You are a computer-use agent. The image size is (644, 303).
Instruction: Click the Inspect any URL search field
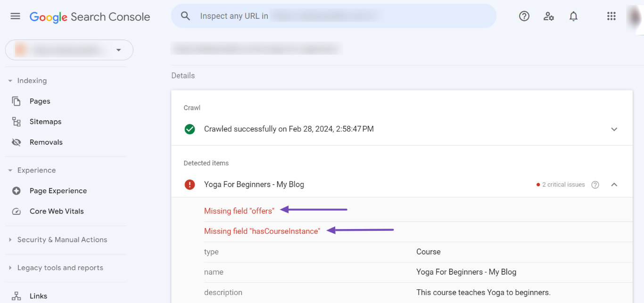pyautogui.click(x=334, y=16)
